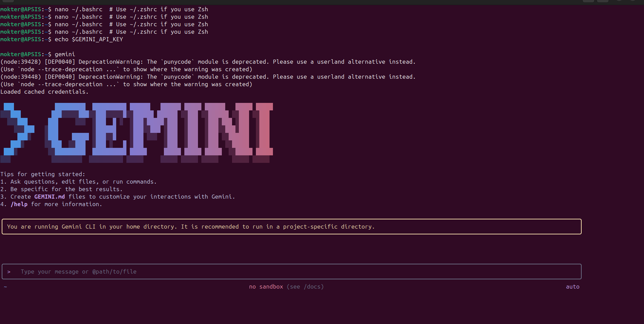Click the 'no sandbox' status text
This screenshot has height=324, width=644.
tap(266, 287)
